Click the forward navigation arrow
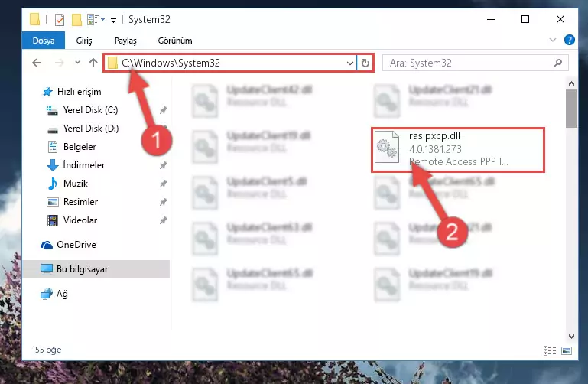 click(59, 63)
